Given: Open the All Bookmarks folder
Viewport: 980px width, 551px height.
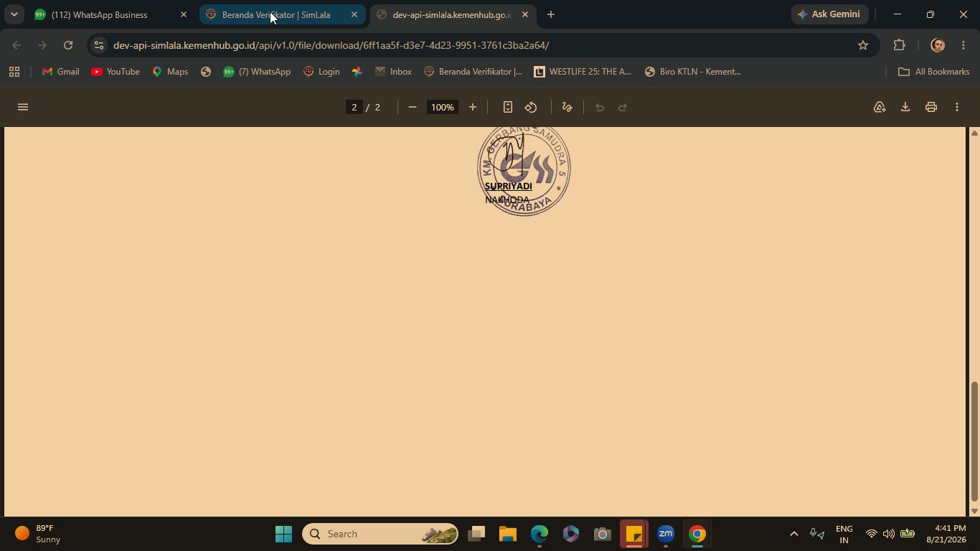Looking at the screenshot, I should [934, 72].
